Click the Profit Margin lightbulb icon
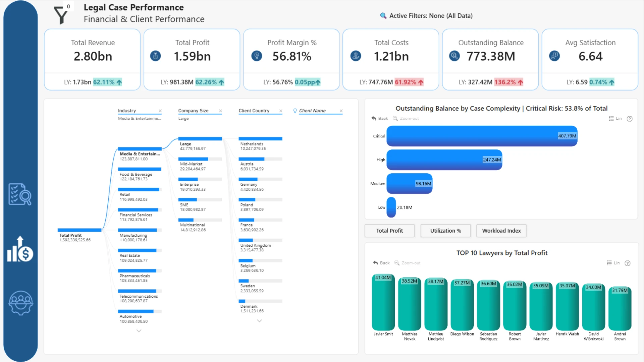The width and height of the screenshot is (644, 362). coord(257,56)
